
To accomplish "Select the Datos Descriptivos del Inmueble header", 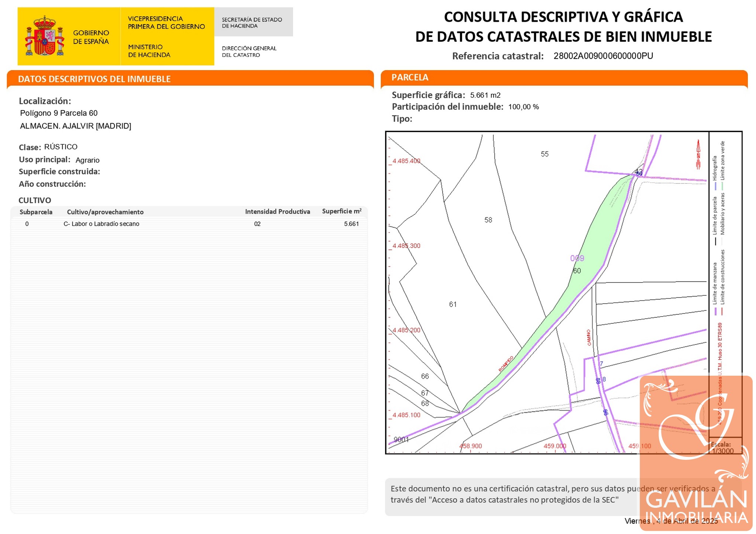I will [x=94, y=79].
